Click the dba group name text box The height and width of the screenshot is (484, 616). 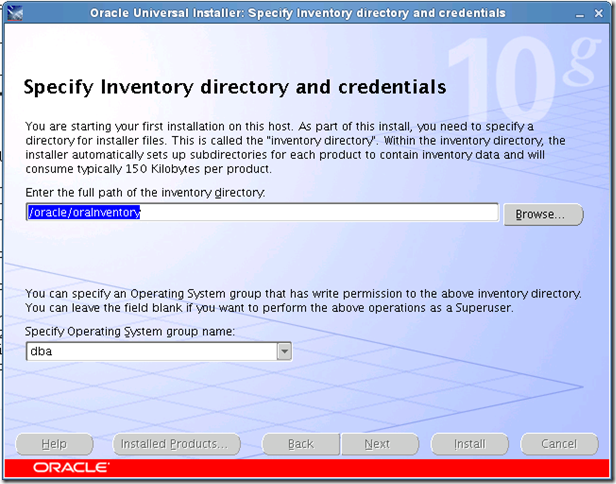[152, 351]
